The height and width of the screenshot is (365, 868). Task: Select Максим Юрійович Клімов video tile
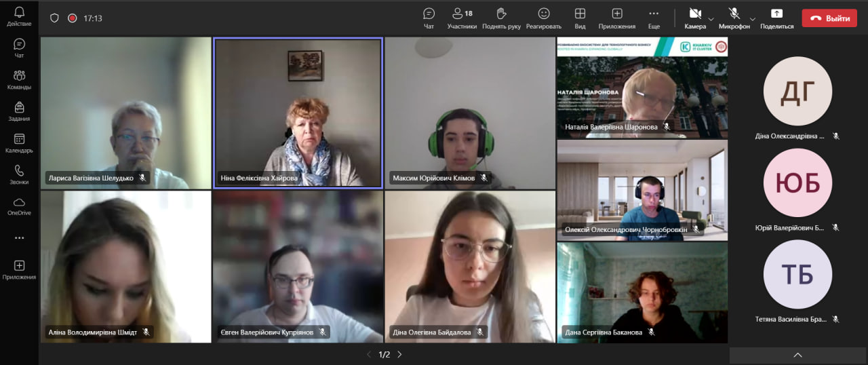click(x=470, y=113)
